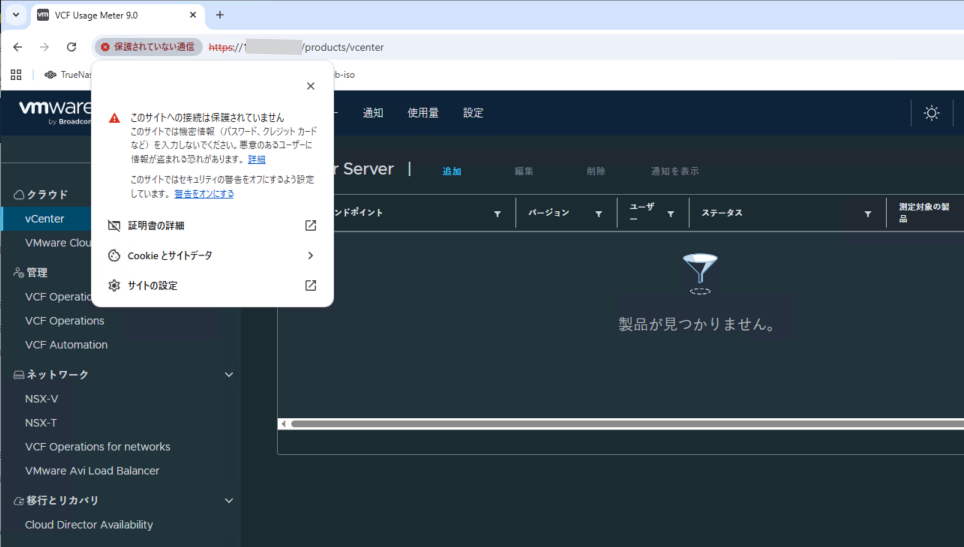Collapse the 移行とリカバリ sidebar section

point(229,500)
